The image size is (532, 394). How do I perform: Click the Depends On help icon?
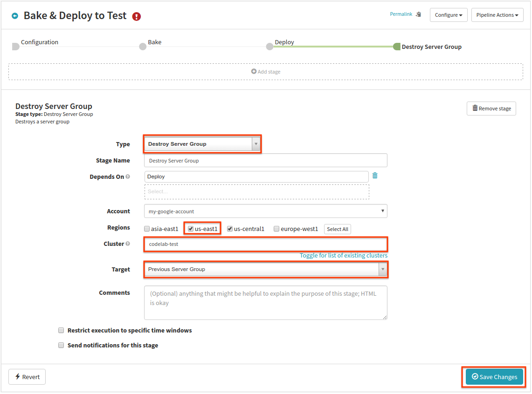pos(128,177)
